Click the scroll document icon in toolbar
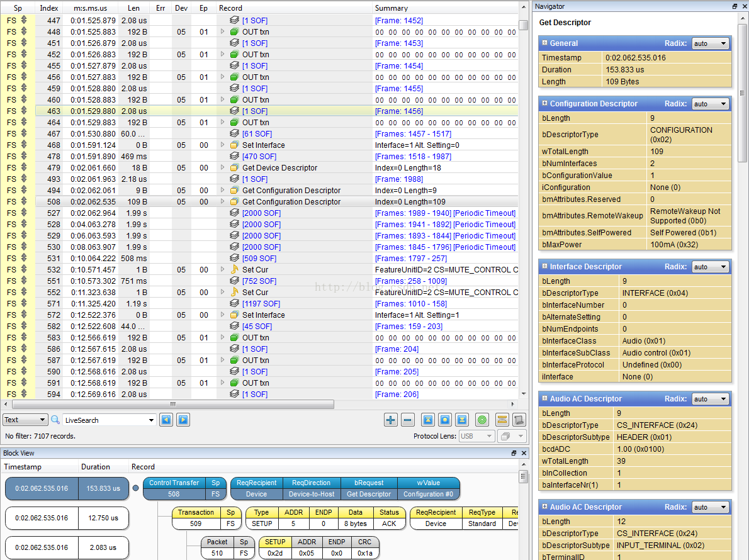Viewport: 749px width, 560px height. 519,420
